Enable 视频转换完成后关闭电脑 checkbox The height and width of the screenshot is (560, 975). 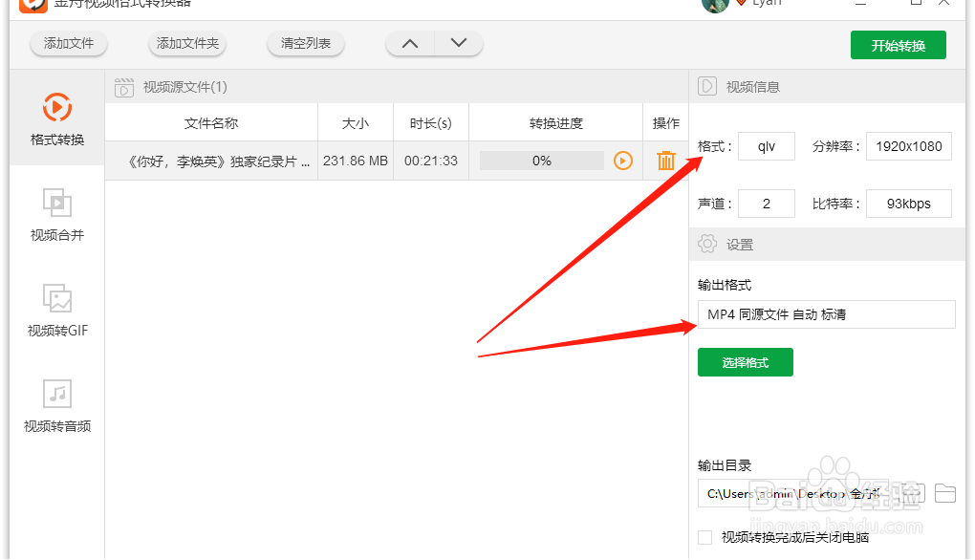coord(705,538)
